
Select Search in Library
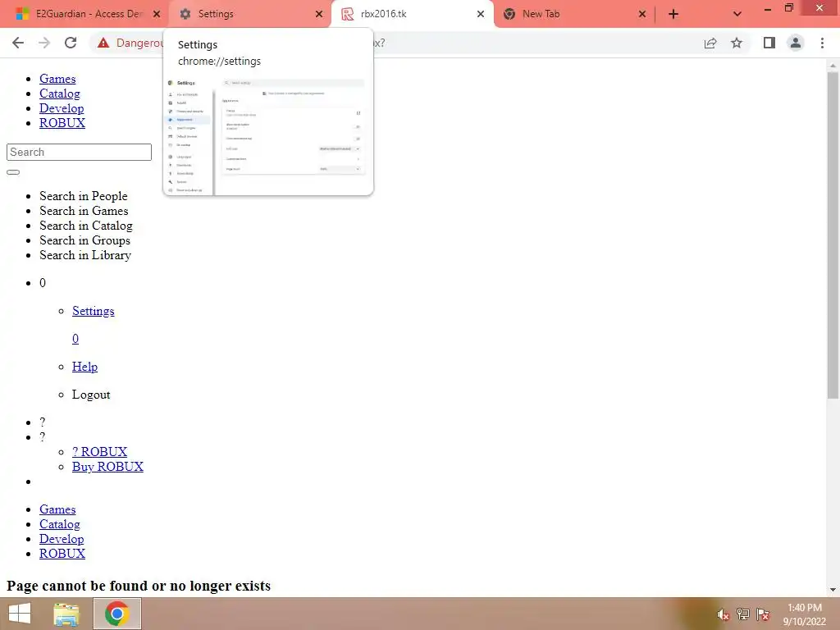coord(85,255)
